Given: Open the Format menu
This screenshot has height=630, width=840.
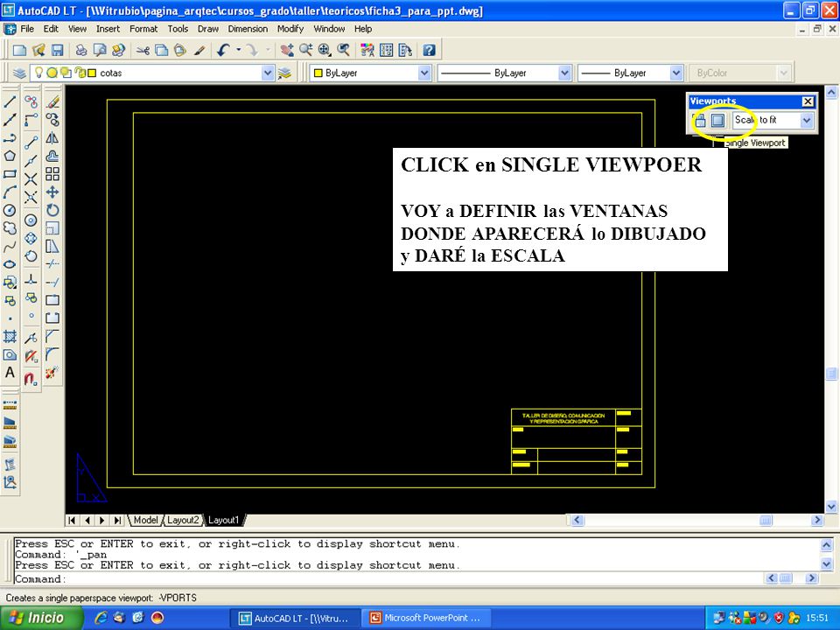Looking at the screenshot, I should tap(143, 29).
